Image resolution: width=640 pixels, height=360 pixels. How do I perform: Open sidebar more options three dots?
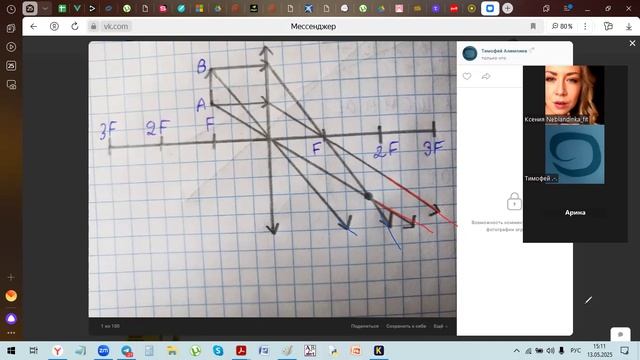coord(11,333)
